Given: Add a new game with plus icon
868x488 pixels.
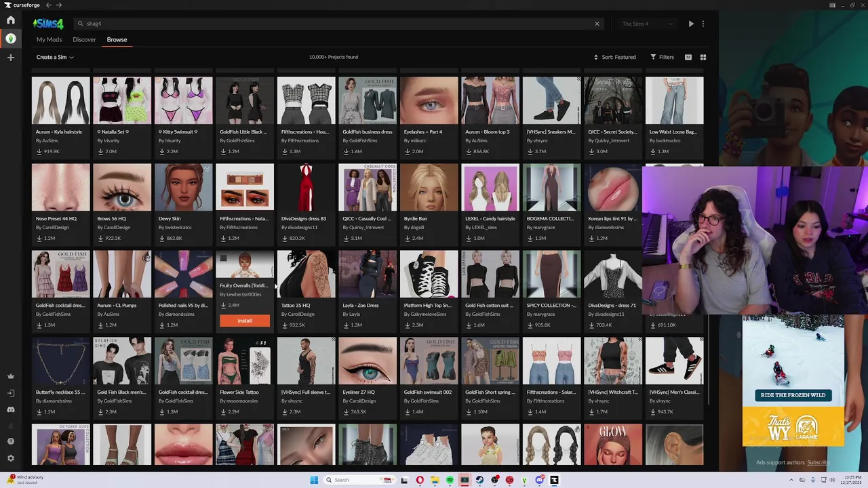Looking at the screenshot, I should [x=10, y=58].
